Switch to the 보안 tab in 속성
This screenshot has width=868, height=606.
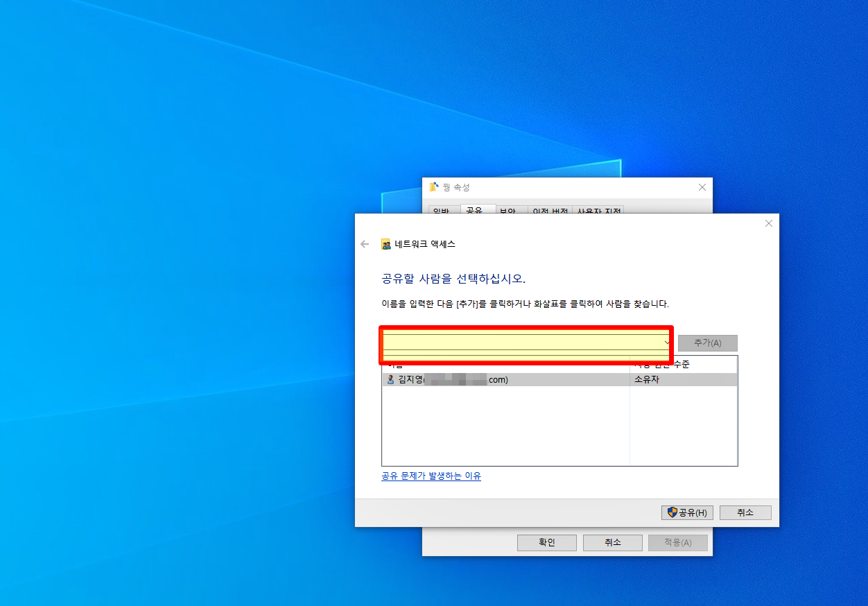tap(512, 210)
